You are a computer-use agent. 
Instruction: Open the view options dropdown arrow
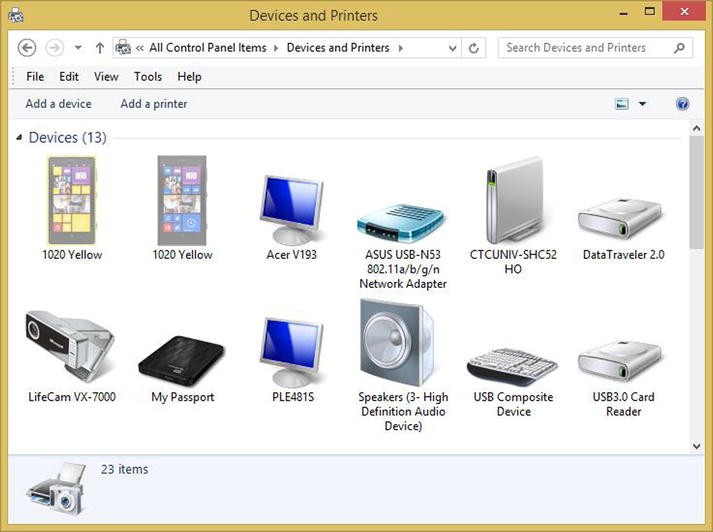pos(643,104)
